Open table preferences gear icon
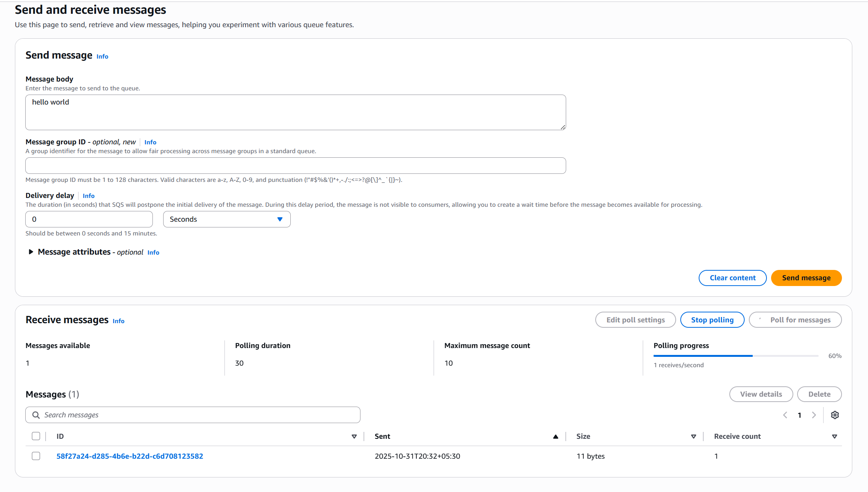This screenshot has height=492, width=868. [835, 415]
